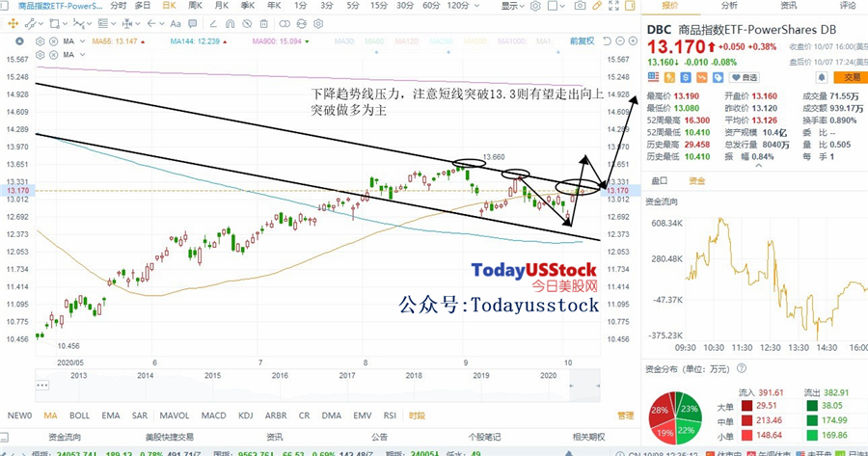868x456 pixels.
Task: Open trend line tool options arrow
Action: coord(41,24)
